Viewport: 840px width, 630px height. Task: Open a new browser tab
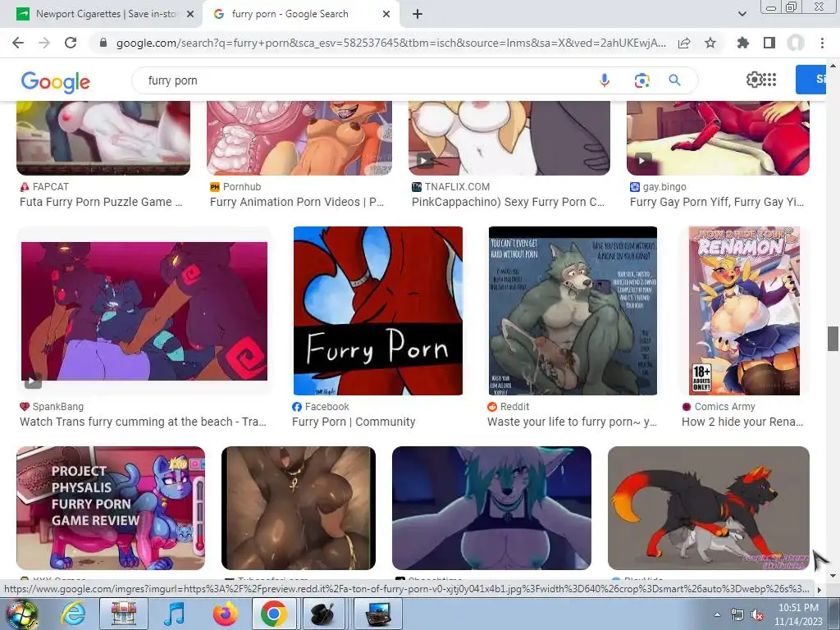tap(418, 14)
